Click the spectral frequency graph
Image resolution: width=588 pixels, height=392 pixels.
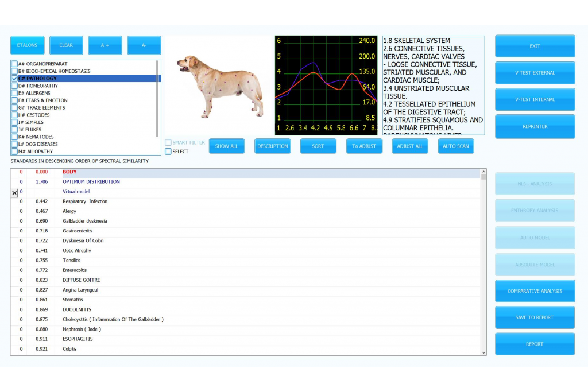(326, 86)
